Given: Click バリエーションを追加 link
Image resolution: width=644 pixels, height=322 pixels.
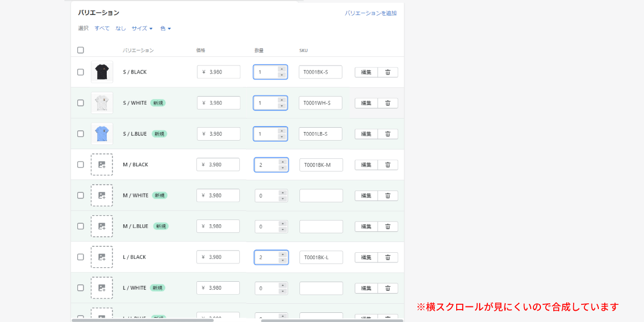Looking at the screenshot, I should (371, 13).
